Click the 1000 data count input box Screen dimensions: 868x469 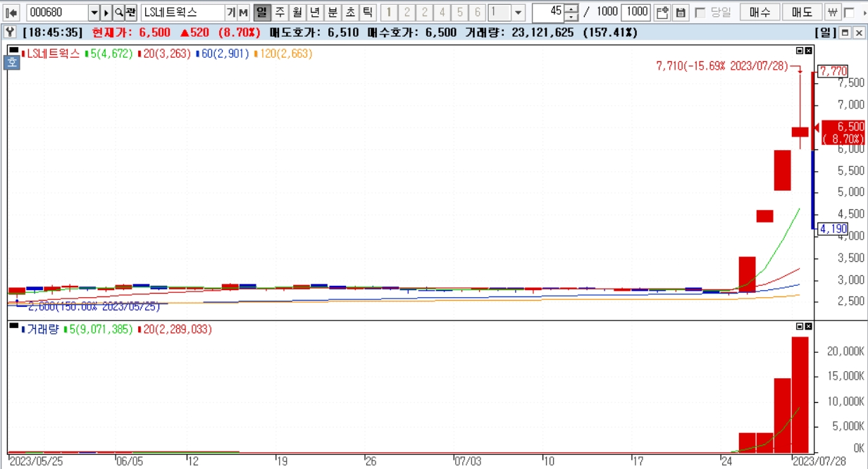click(635, 12)
